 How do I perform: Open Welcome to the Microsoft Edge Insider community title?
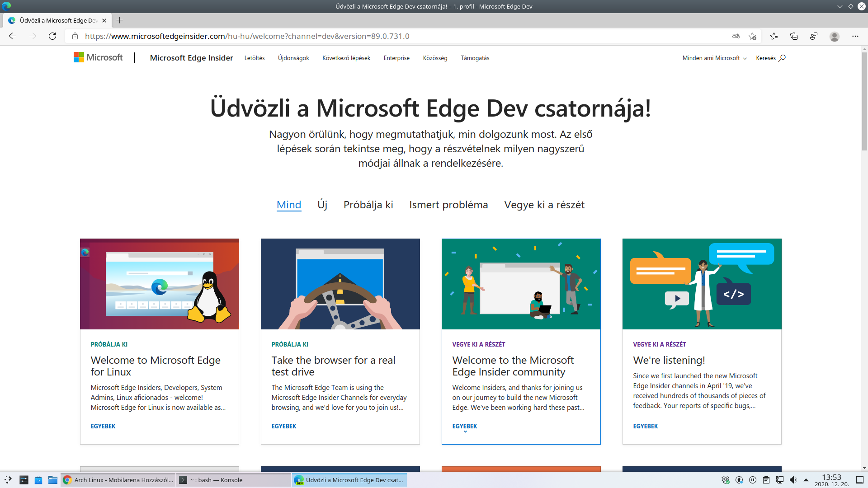click(513, 366)
